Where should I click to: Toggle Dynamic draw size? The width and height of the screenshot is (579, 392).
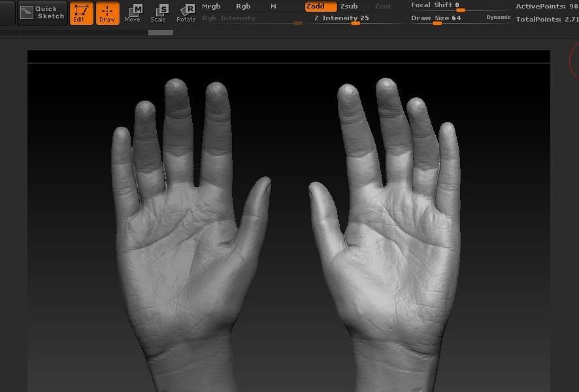pyautogui.click(x=499, y=18)
